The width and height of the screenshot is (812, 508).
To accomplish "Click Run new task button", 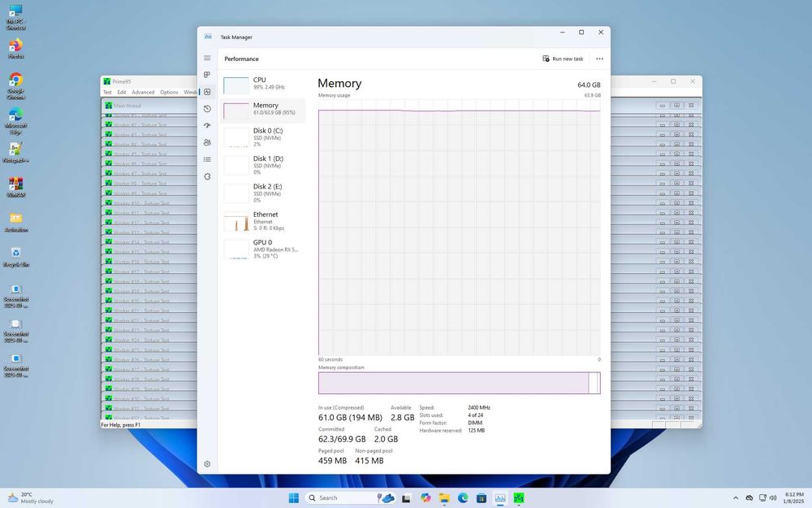I will [x=563, y=59].
